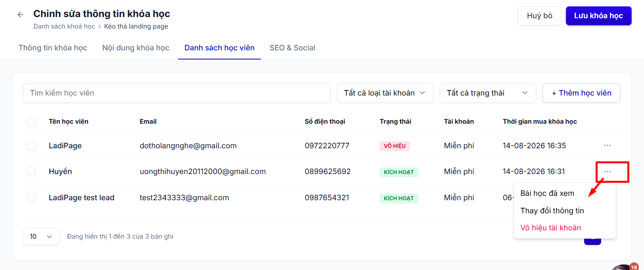Click the + Thêm học viên button
This screenshot has height=270, width=644.
[581, 93]
